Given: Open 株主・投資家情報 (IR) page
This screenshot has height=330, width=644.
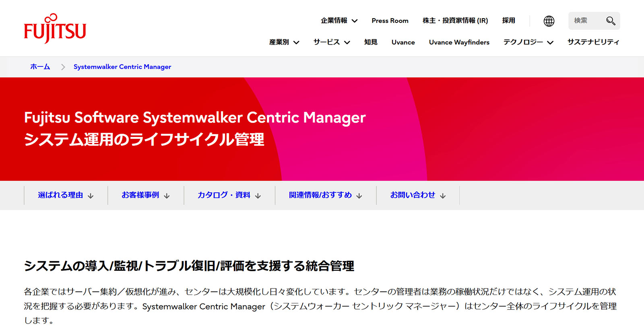Looking at the screenshot, I should tap(455, 21).
